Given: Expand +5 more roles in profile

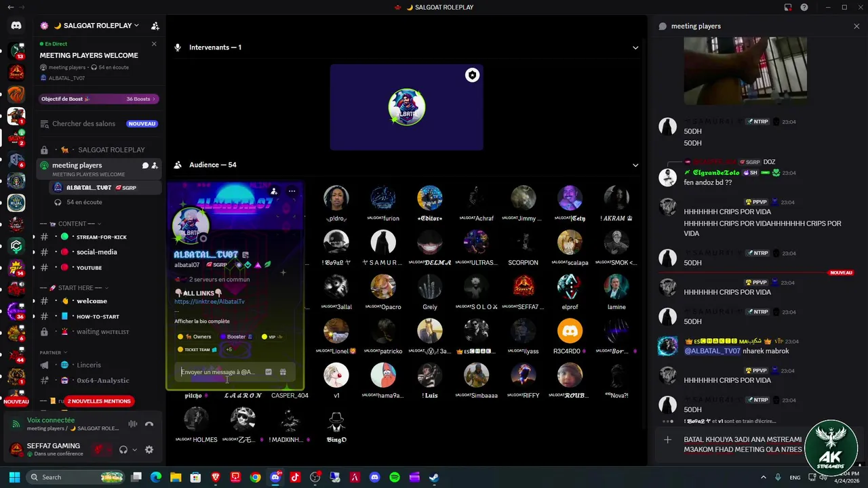Looking at the screenshot, I should click(x=230, y=350).
